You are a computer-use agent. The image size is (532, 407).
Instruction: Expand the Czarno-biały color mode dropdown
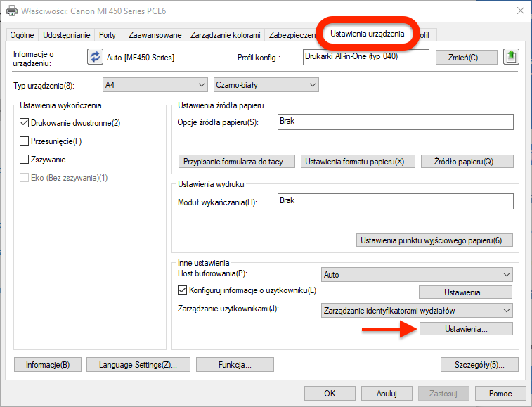[x=266, y=85]
